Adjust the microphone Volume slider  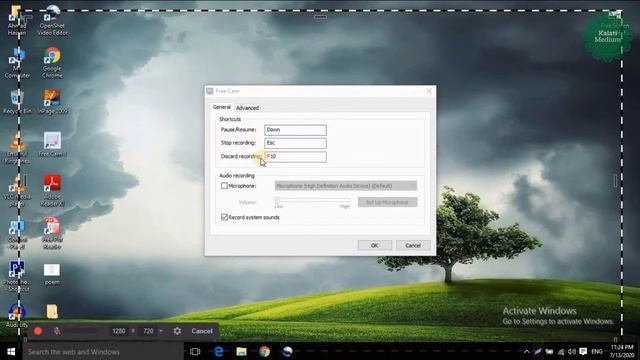coord(312,200)
